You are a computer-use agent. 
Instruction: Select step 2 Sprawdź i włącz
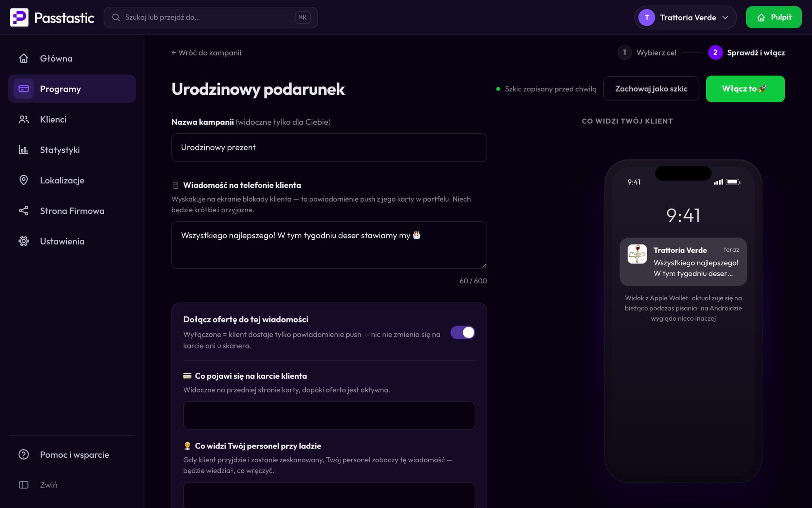(x=746, y=53)
